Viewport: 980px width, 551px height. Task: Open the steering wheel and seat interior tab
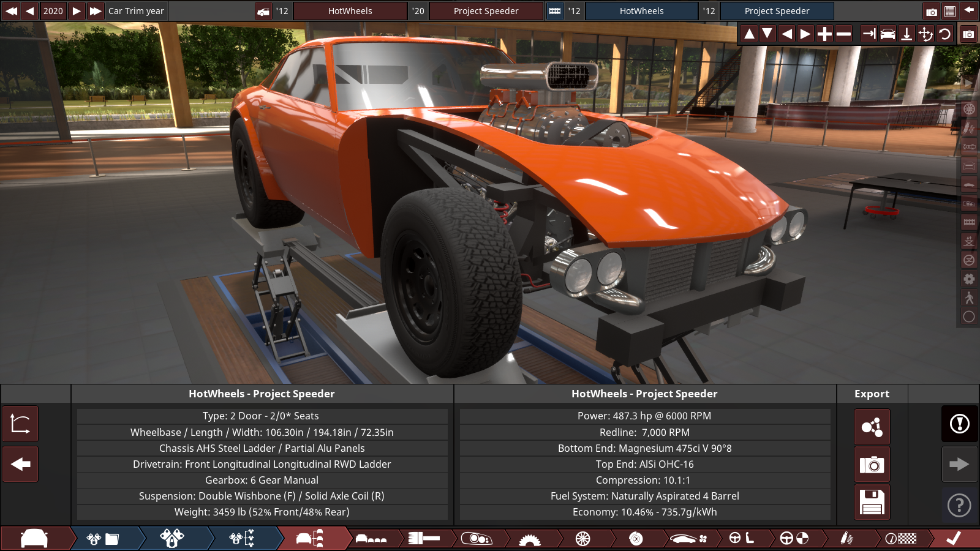pyautogui.click(x=742, y=539)
